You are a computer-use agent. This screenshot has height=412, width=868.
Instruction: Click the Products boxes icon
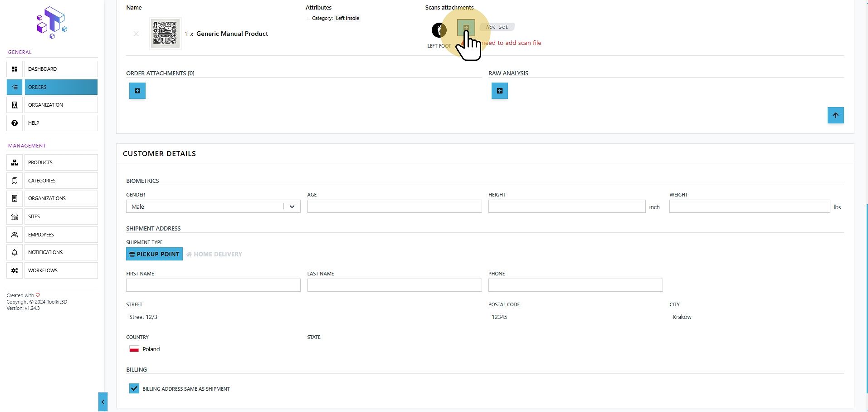15,162
